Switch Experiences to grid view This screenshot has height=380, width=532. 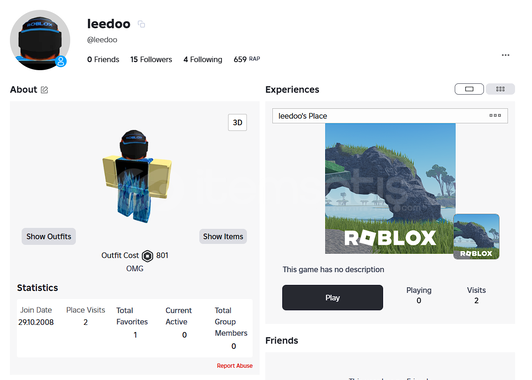tap(500, 89)
